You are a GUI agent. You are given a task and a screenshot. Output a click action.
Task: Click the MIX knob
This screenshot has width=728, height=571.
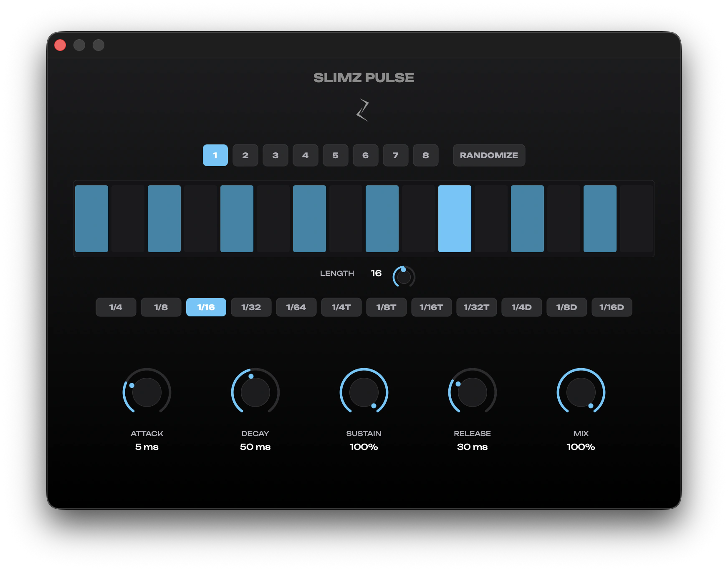pos(581,392)
